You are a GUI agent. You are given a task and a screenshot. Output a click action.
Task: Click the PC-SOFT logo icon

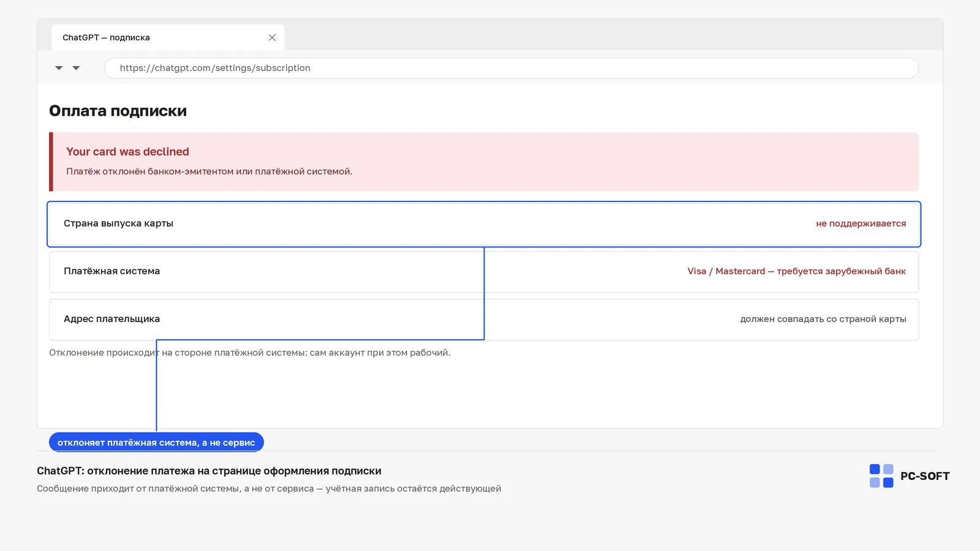881,476
